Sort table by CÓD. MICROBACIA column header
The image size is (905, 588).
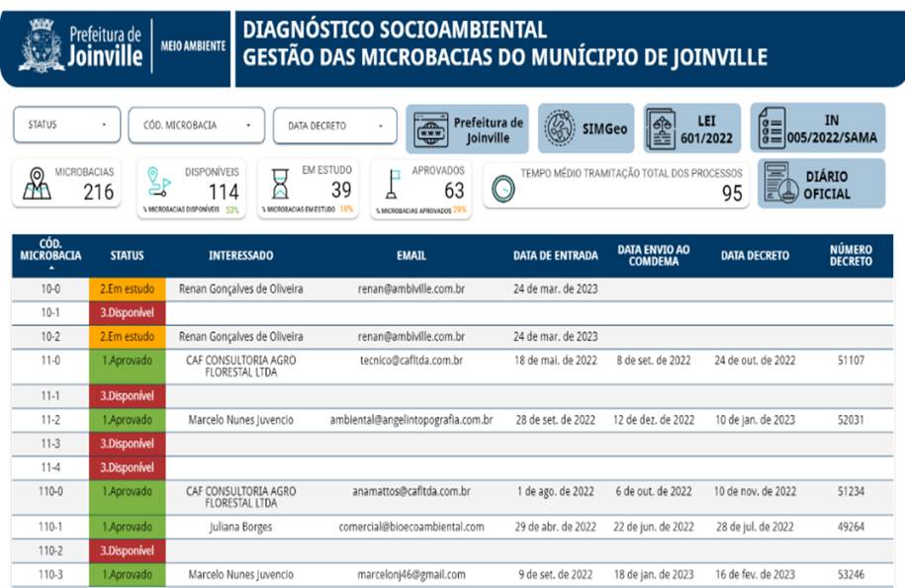click(50, 254)
